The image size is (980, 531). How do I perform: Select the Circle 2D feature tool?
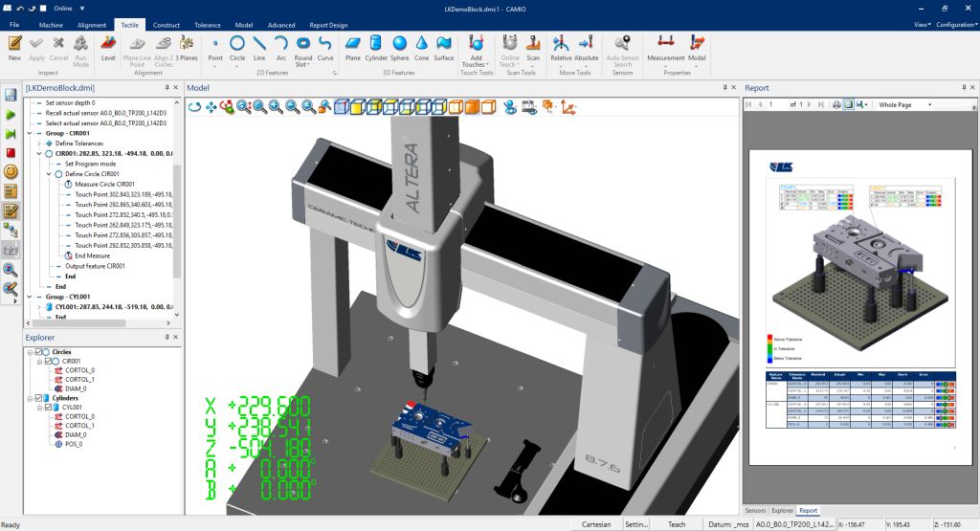click(237, 50)
